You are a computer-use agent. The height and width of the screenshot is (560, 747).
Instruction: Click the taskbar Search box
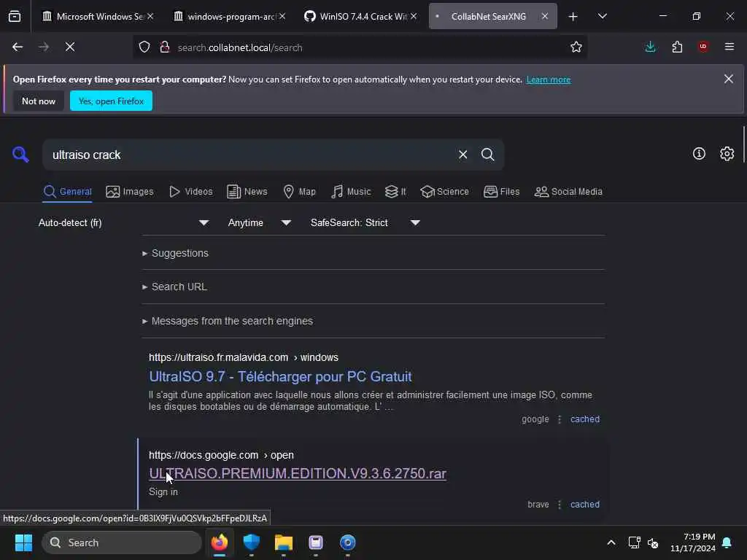point(122,542)
